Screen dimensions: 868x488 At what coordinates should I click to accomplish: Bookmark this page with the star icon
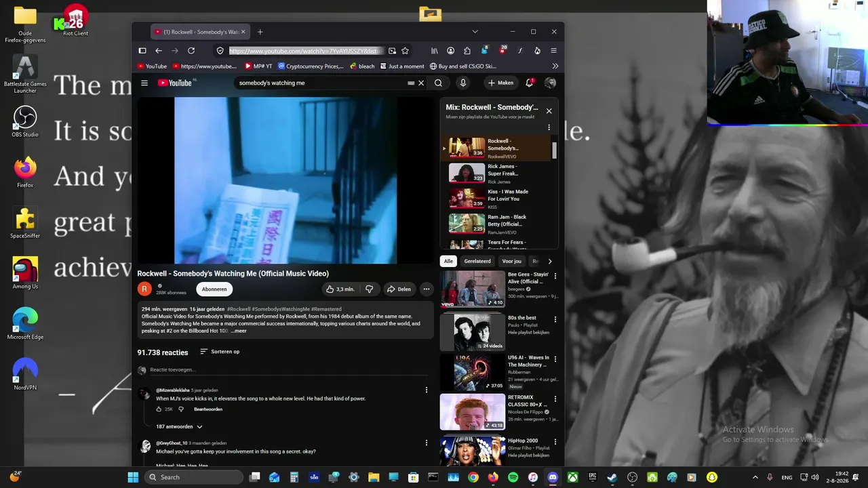pos(405,51)
